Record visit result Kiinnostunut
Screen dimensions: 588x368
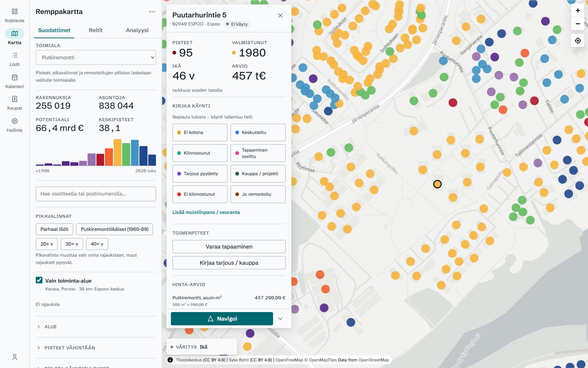tap(200, 153)
